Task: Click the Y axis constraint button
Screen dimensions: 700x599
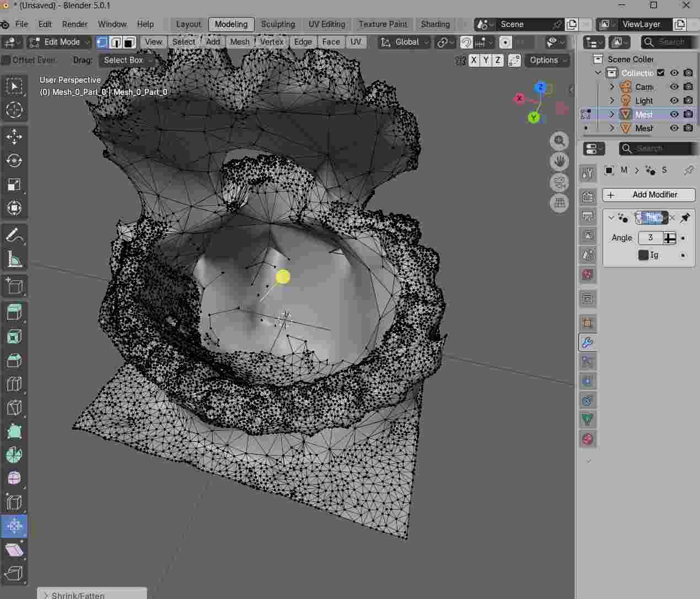Action: point(486,61)
